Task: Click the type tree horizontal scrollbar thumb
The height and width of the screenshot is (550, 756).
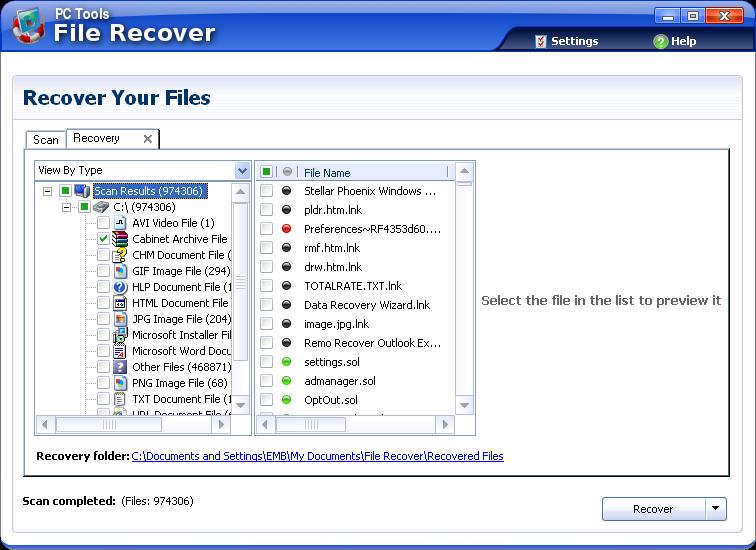Action: [x=109, y=425]
